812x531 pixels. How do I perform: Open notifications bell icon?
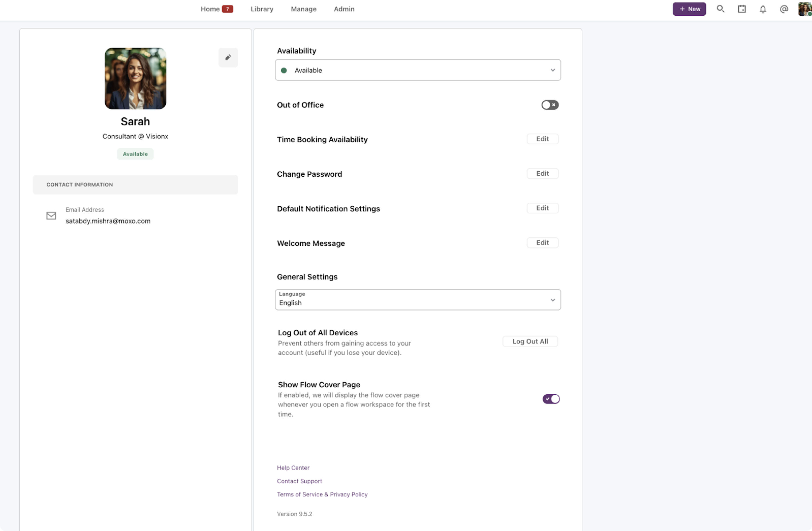[x=763, y=9]
